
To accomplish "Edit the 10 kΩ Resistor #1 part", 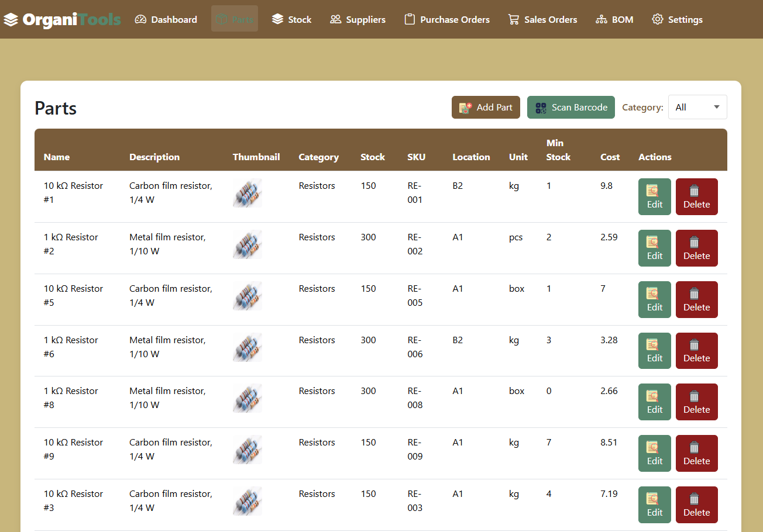I will click(654, 197).
